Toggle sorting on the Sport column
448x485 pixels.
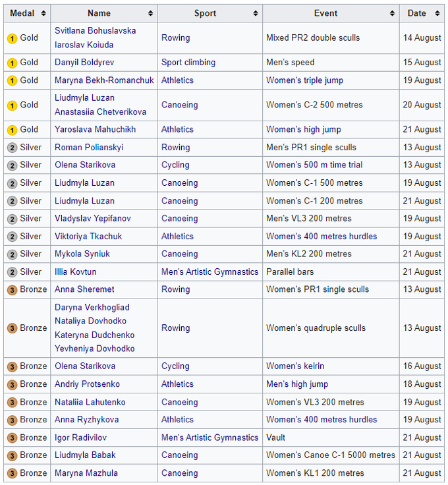point(256,13)
